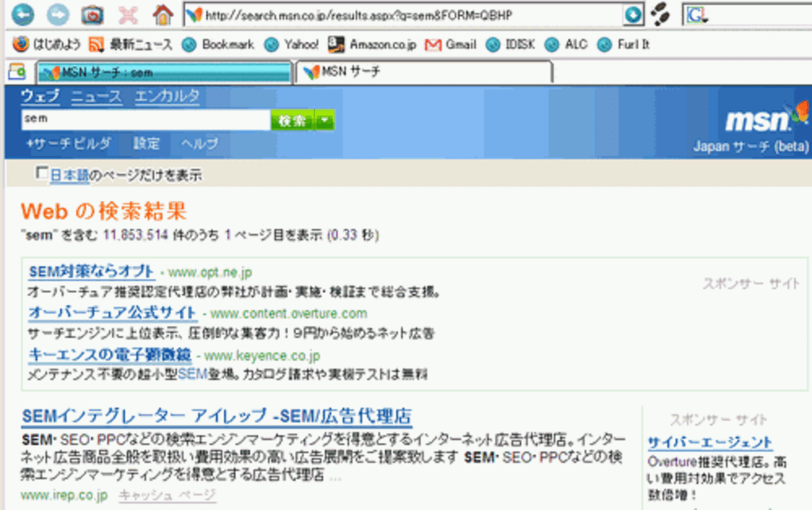
Task: Click the blue Go arrow beside the address bar
Action: [x=633, y=15]
